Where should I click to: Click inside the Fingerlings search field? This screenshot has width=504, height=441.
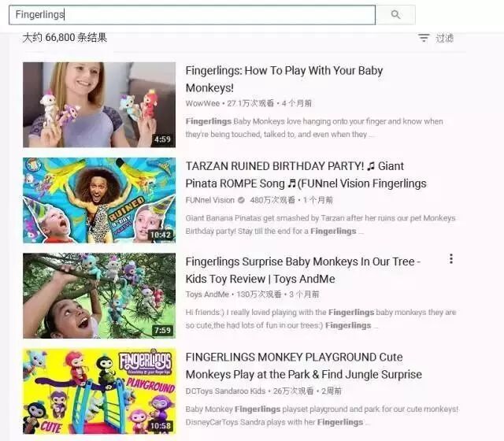click(x=192, y=15)
